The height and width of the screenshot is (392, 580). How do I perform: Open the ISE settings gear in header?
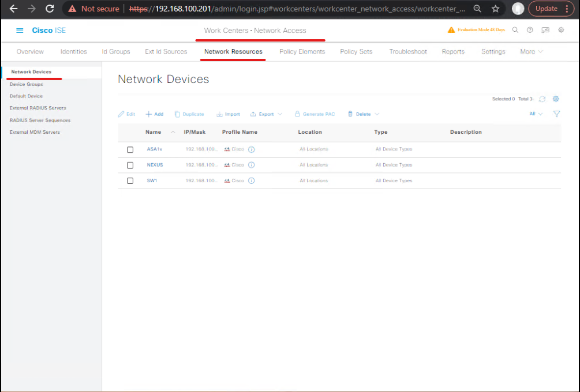click(561, 30)
